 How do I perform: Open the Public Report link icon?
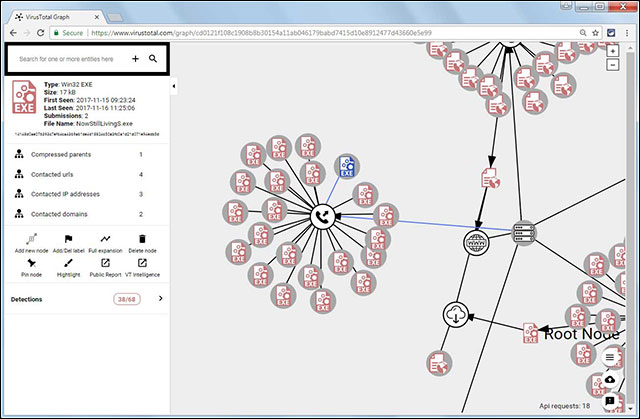(x=105, y=263)
